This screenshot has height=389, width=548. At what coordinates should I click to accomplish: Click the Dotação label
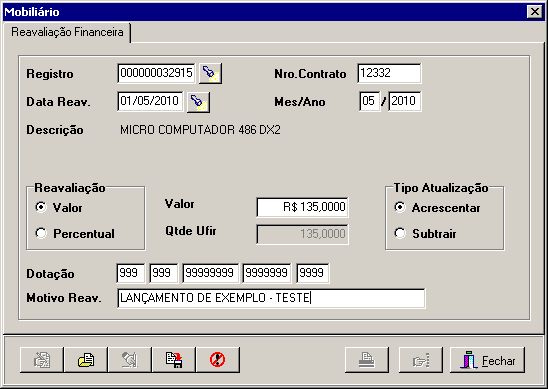pos(50,274)
